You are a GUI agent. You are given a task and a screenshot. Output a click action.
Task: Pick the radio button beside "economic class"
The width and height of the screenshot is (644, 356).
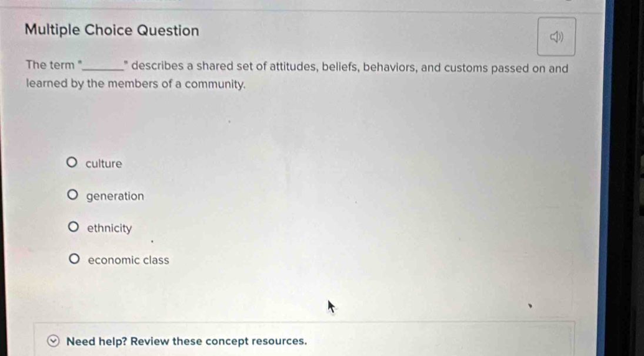tap(74, 259)
